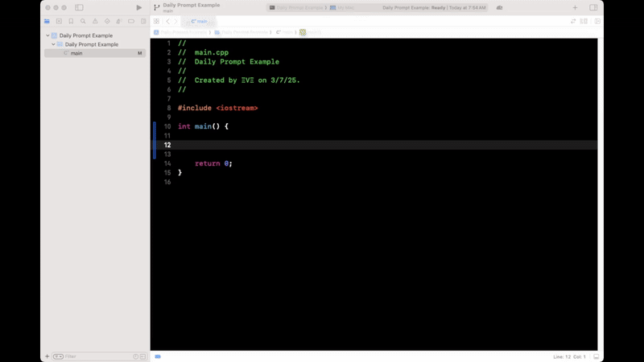The height and width of the screenshot is (362, 644).
Task: Toggle the navigator sidebar panel
Action: [x=79, y=8]
